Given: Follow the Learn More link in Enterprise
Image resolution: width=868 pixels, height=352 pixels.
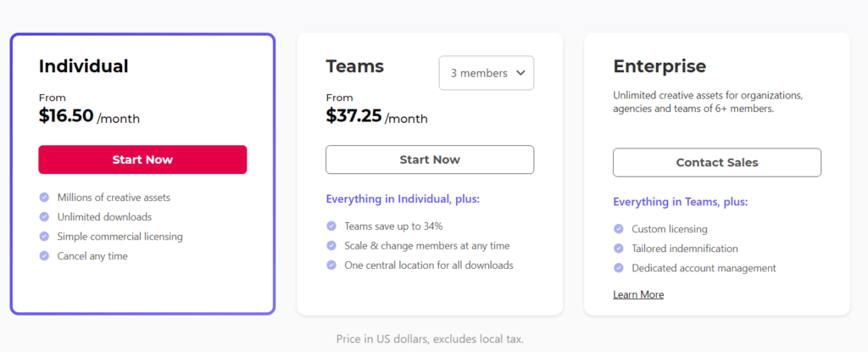Looking at the screenshot, I should (x=638, y=294).
